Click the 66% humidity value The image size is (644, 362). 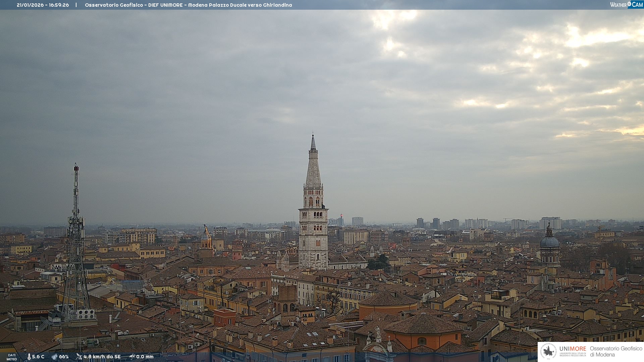64,357
